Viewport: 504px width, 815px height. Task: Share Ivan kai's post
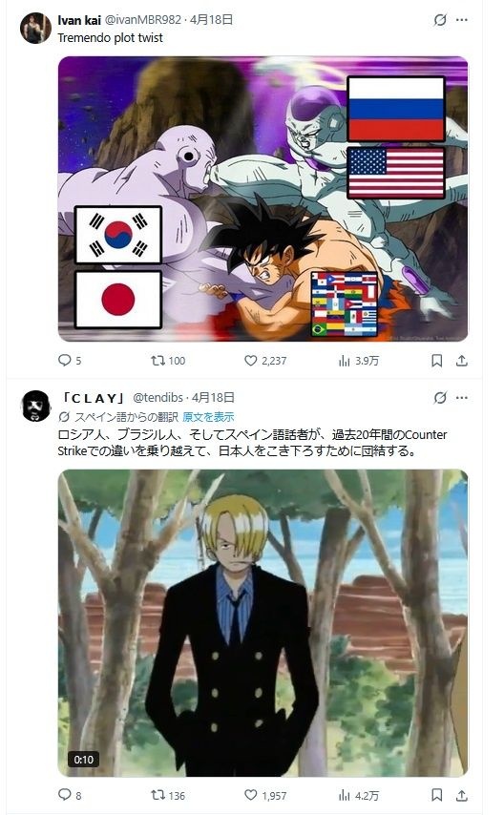pyautogui.click(x=462, y=360)
